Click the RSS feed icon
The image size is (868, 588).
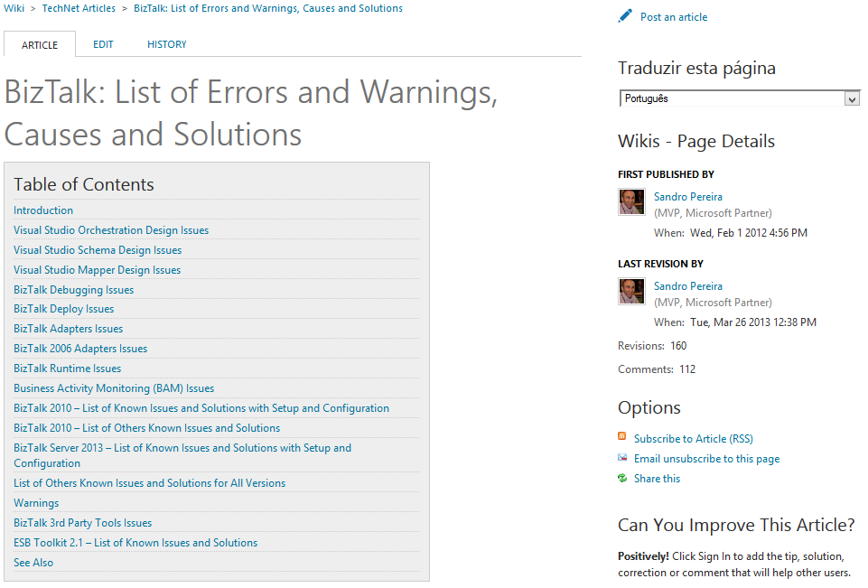[x=622, y=438]
